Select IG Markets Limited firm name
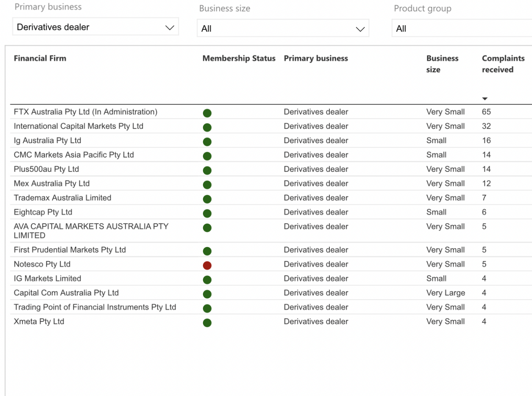 pyautogui.click(x=47, y=279)
